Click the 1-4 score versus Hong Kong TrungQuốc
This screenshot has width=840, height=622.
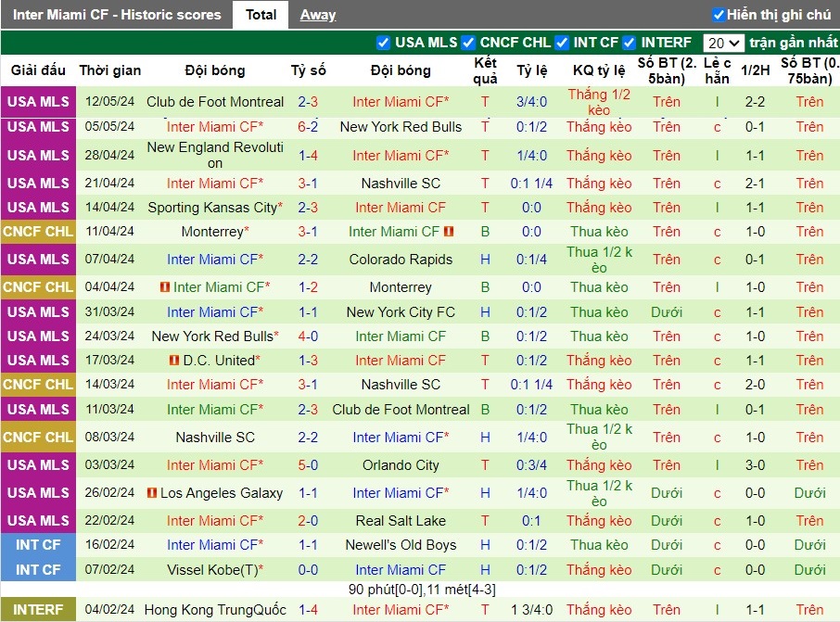tap(308, 610)
